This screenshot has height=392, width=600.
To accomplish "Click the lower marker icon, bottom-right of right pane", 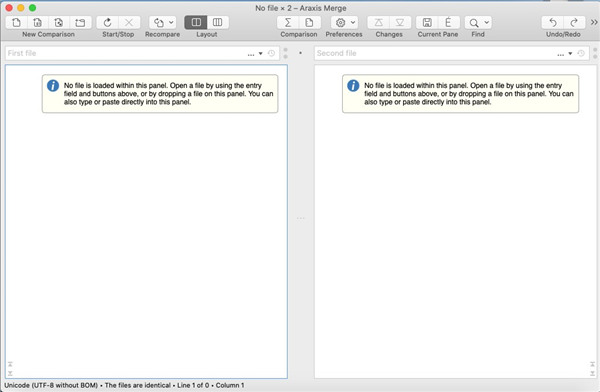I will pos(592,373).
